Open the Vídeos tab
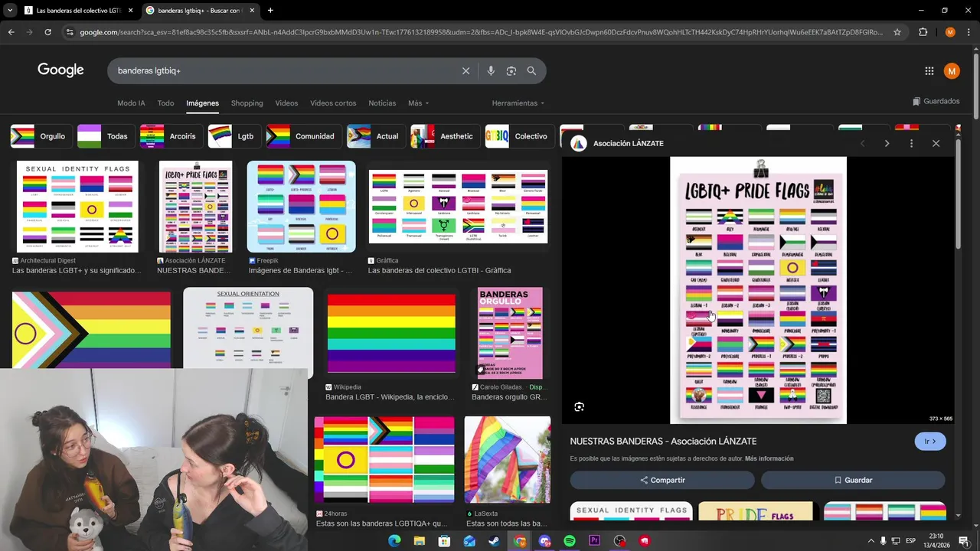Screen dimensions: 980x551 coord(286,103)
